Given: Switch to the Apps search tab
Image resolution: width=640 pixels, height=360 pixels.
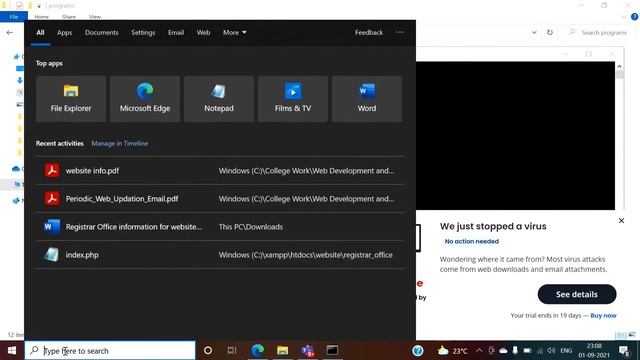Looking at the screenshot, I should pos(64,32).
